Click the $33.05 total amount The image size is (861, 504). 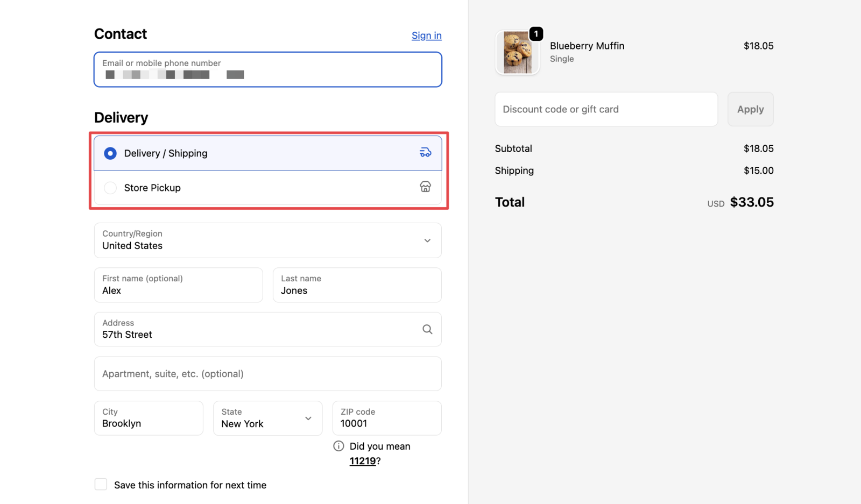[752, 202]
